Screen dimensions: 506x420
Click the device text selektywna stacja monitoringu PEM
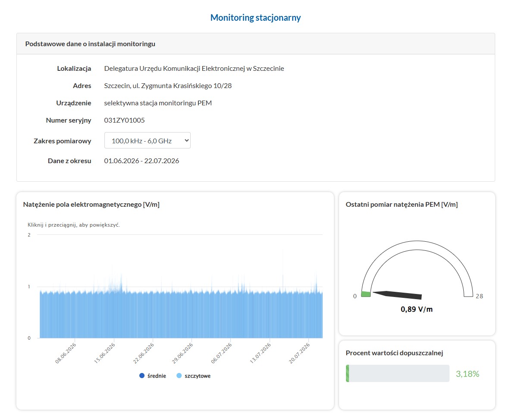click(x=158, y=103)
